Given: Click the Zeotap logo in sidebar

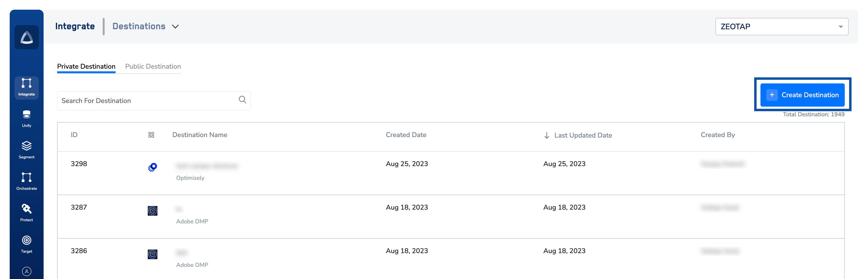Looking at the screenshot, I should 27,37.
